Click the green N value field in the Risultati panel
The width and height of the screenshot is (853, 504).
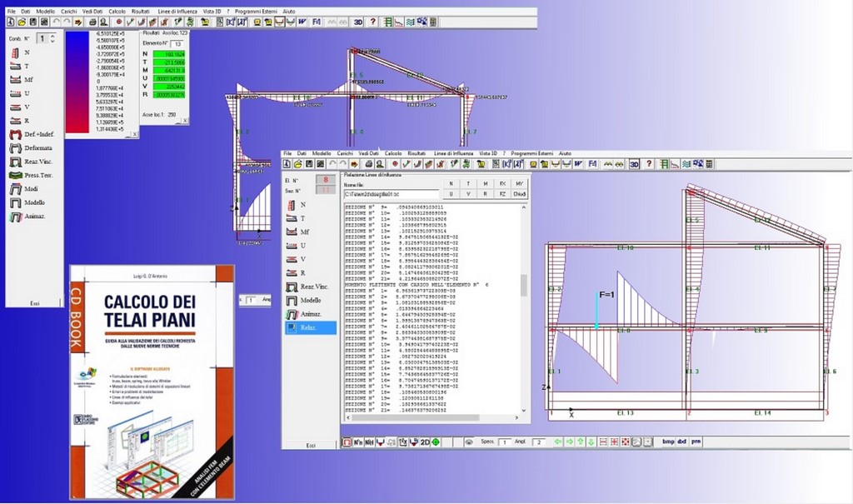[x=169, y=54]
